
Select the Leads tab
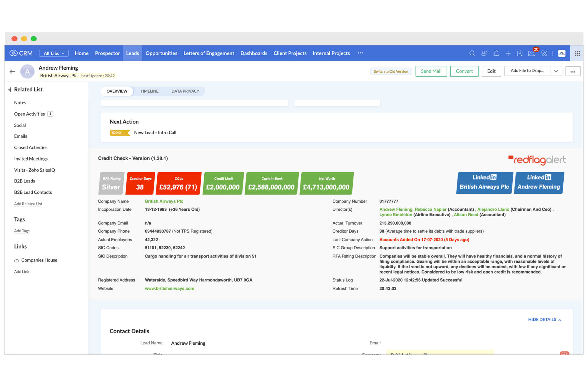click(x=133, y=53)
